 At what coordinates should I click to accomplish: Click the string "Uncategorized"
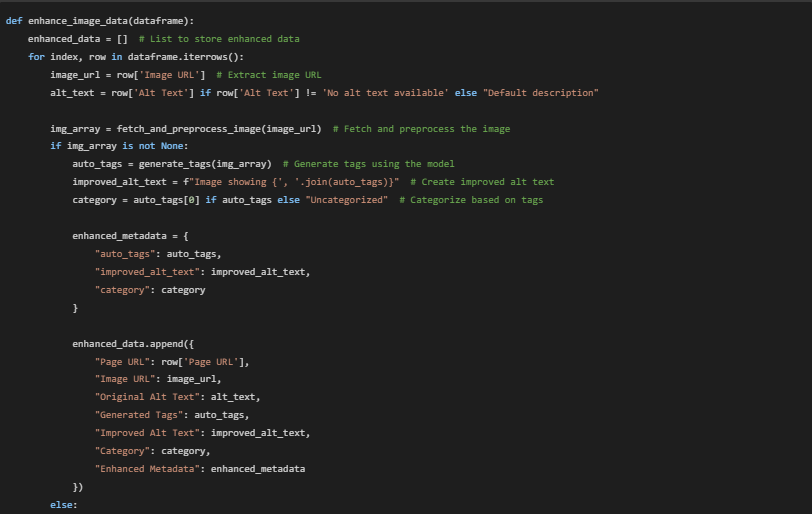tap(346, 200)
